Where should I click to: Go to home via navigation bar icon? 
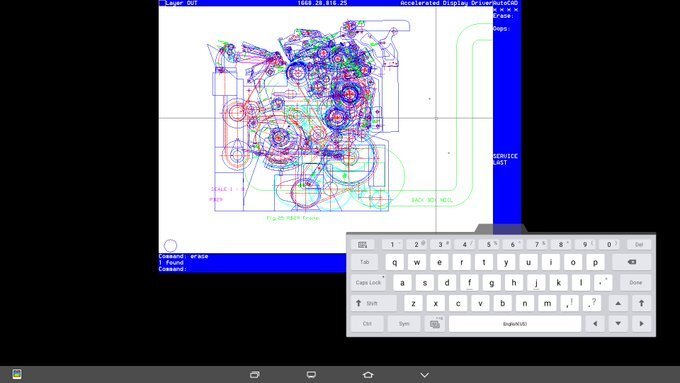tap(368, 375)
